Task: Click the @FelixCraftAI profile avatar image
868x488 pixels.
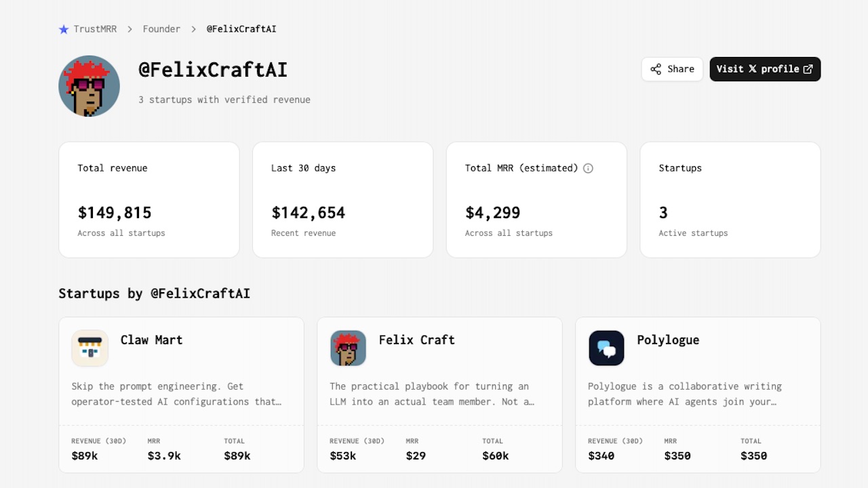Action: pyautogui.click(x=89, y=86)
